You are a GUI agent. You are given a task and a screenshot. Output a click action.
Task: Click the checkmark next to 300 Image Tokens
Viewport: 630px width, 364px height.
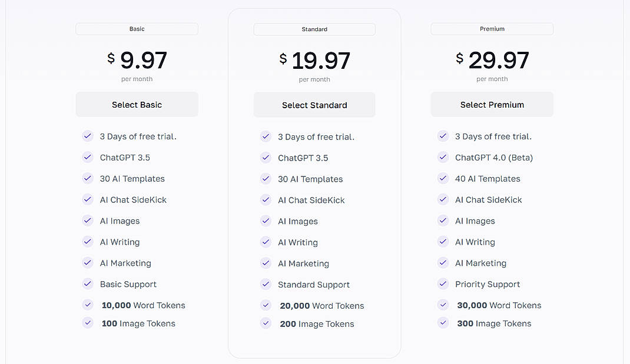pos(443,323)
